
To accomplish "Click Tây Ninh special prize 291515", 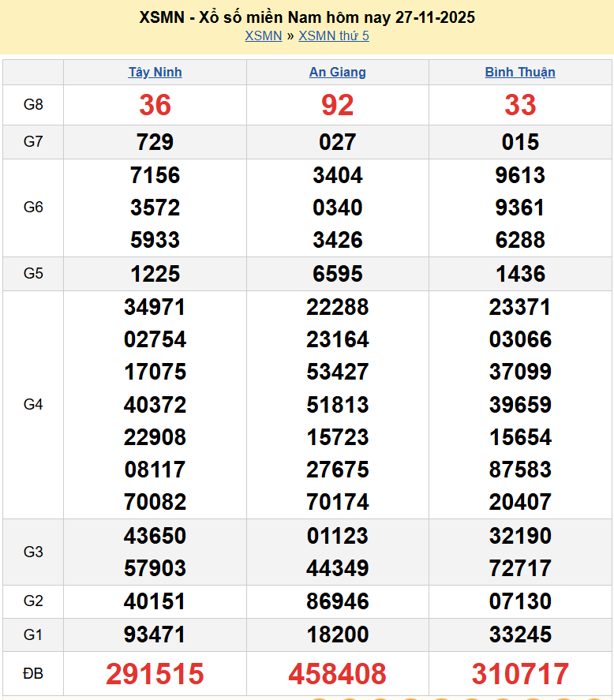I will pos(155,674).
